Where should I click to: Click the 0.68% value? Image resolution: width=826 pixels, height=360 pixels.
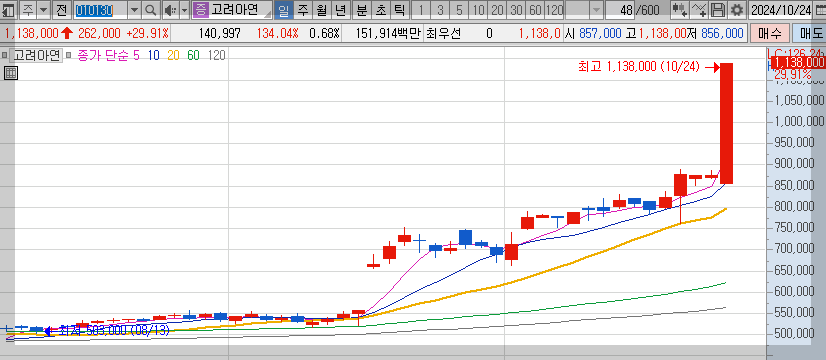pyautogui.click(x=324, y=34)
